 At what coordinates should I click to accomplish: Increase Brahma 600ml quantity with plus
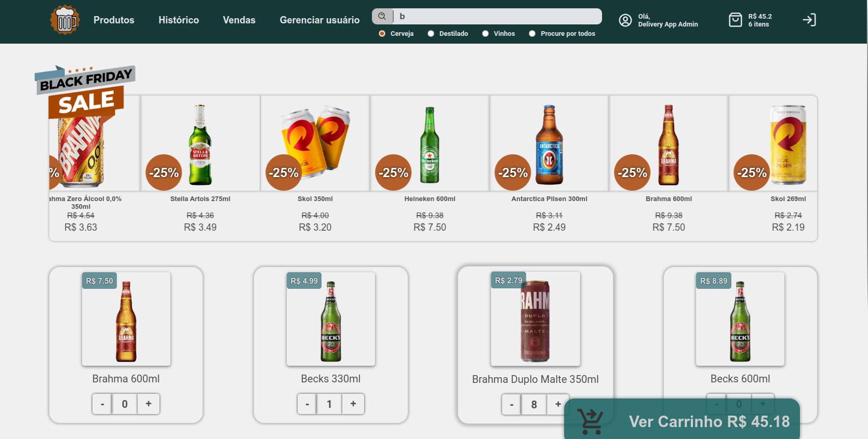(149, 404)
